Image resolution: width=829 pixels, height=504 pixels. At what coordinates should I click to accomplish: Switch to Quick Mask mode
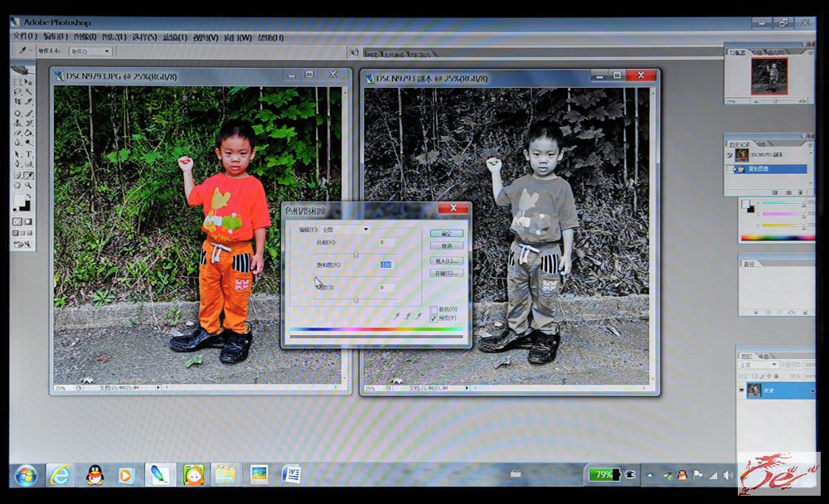tap(27, 221)
